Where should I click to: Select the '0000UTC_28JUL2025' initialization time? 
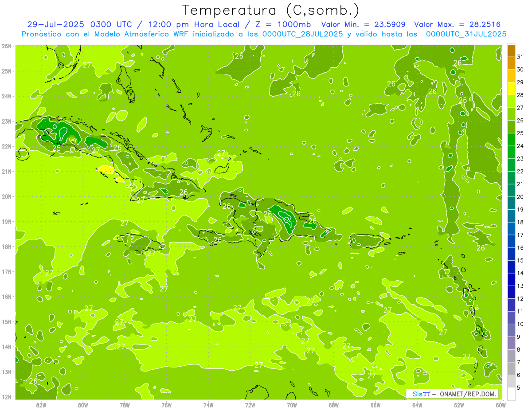pos(303,34)
